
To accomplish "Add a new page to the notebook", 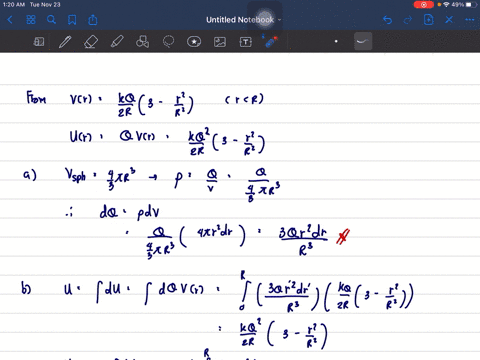I will [x=428, y=20].
